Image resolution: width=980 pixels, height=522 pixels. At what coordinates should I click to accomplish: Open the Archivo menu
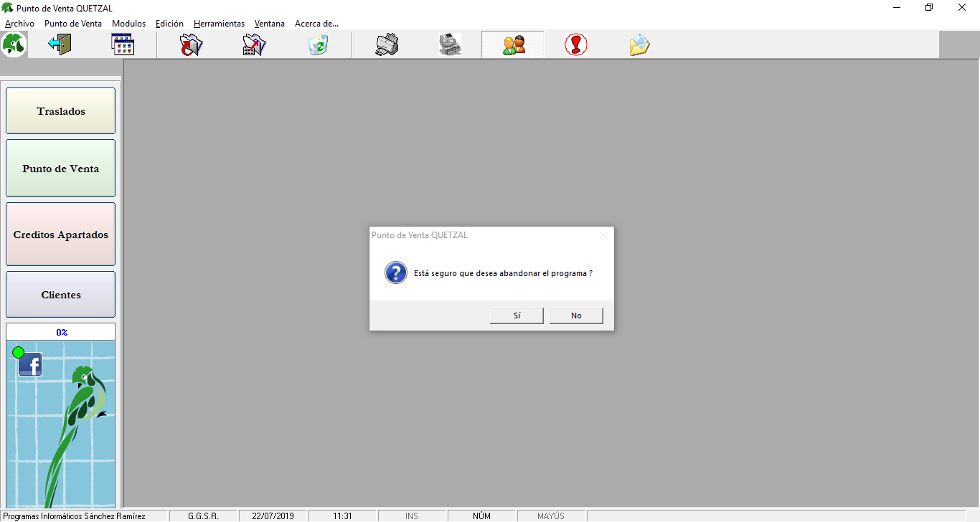(19, 24)
